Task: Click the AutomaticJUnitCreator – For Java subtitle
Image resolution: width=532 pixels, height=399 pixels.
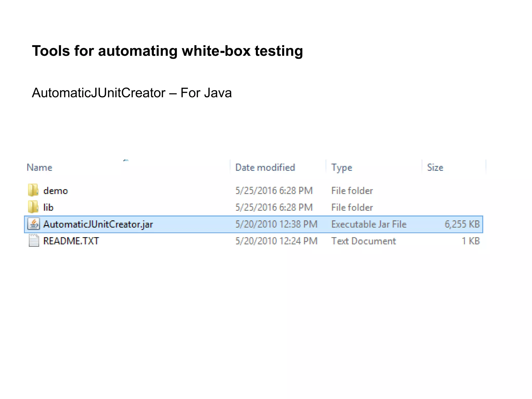Action: 132,93
